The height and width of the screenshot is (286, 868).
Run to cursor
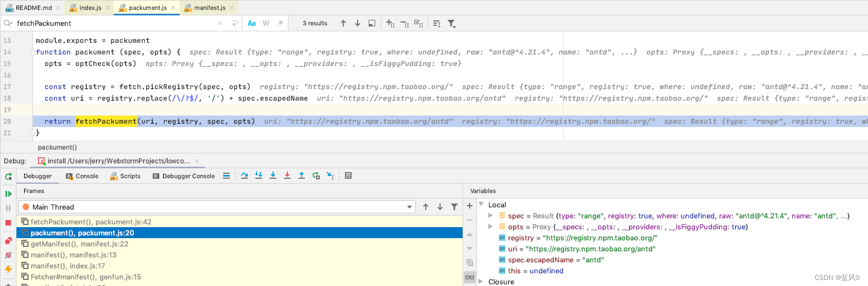[330, 175]
